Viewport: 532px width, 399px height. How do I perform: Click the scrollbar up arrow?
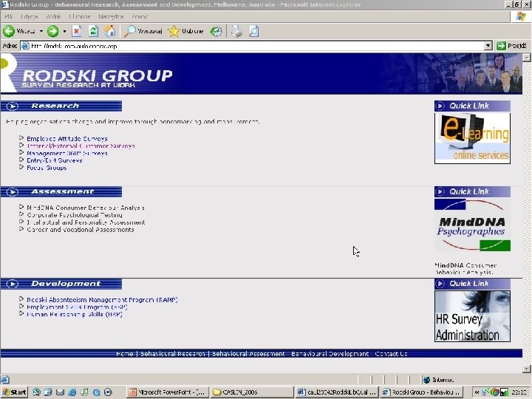527,58
